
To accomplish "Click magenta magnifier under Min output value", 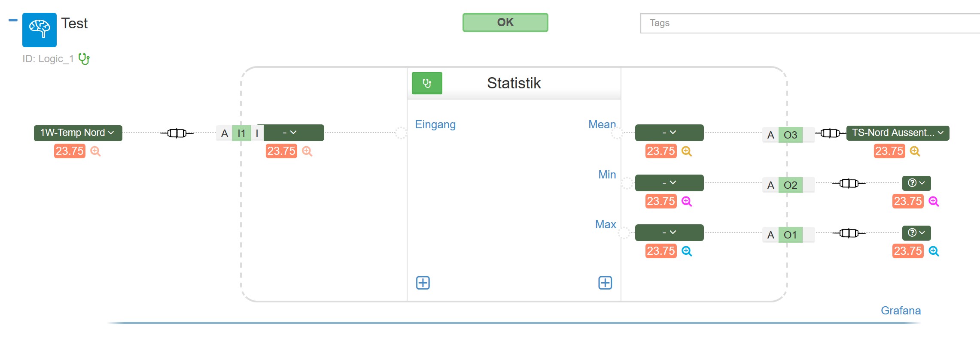I will click(x=687, y=202).
